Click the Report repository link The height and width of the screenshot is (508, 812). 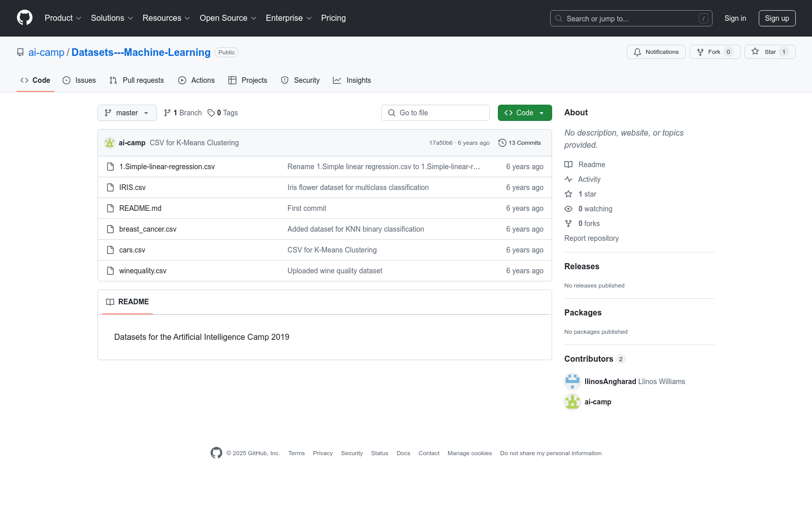pyautogui.click(x=591, y=238)
